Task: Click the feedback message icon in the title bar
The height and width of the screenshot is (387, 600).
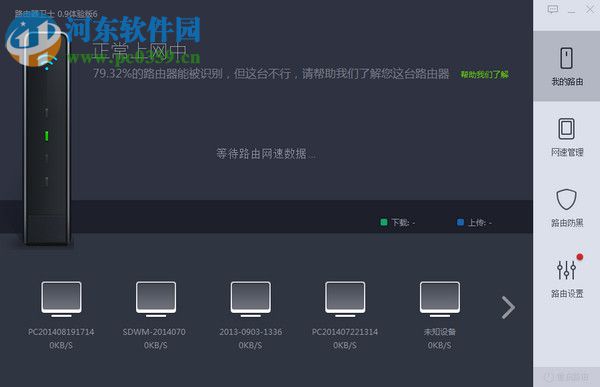Action: [x=553, y=10]
